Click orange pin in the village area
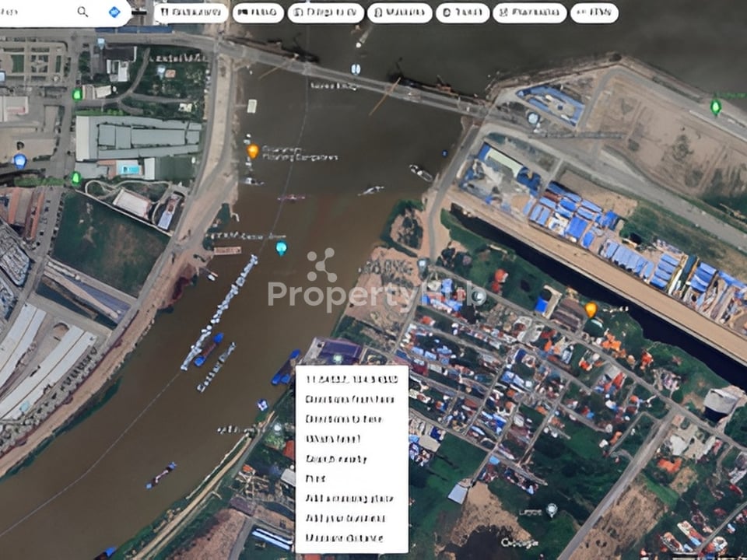This screenshot has height=560, width=747. pos(591,310)
